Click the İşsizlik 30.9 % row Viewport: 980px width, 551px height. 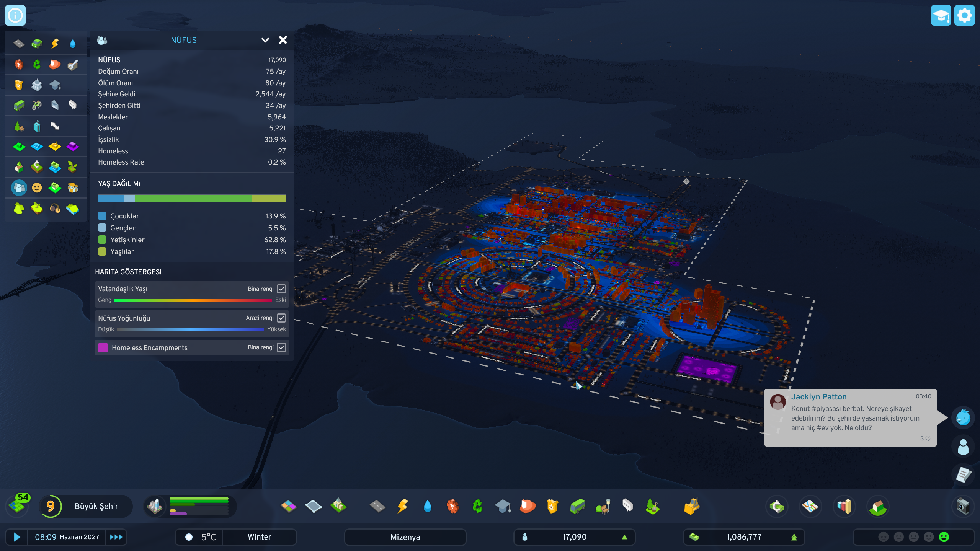pos(192,140)
